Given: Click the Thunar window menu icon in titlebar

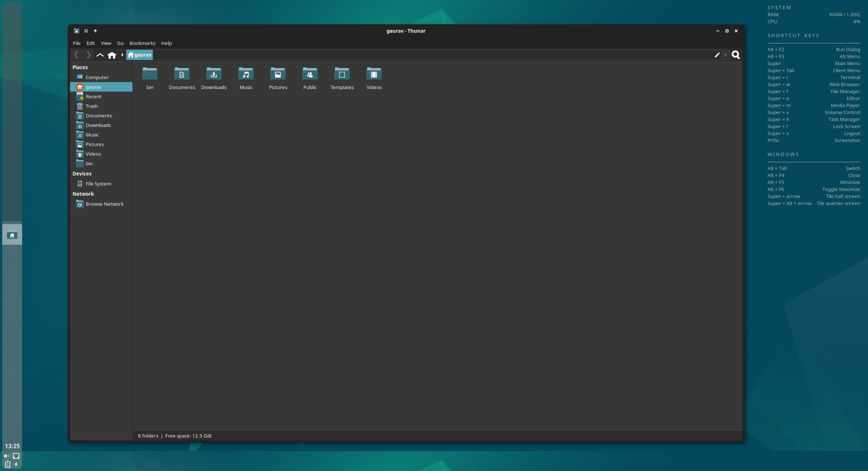Looking at the screenshot, I should point(76,31).
